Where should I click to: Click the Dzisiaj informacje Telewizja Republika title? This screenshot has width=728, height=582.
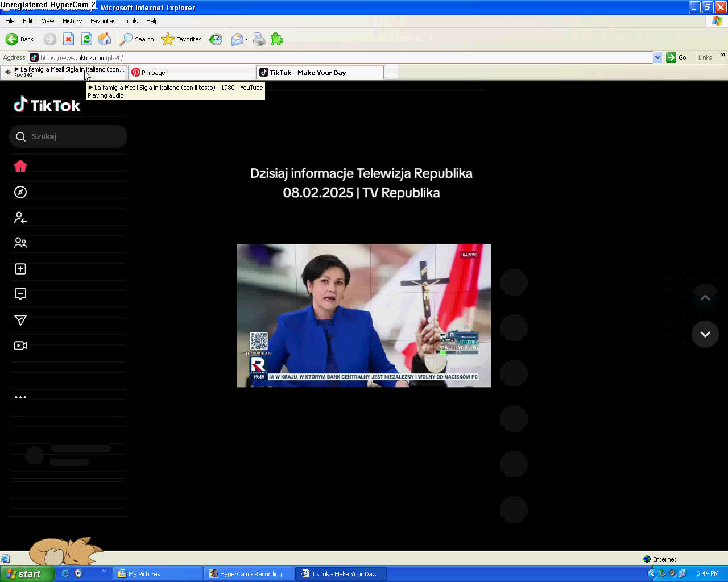tap(361, 183)
